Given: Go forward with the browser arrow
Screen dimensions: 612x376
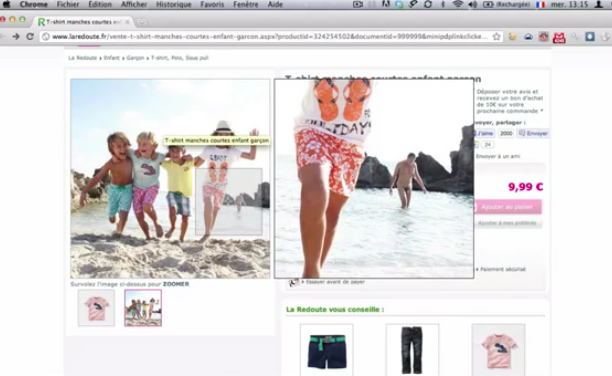Looking at the screenshot, I should coord(16,36).
